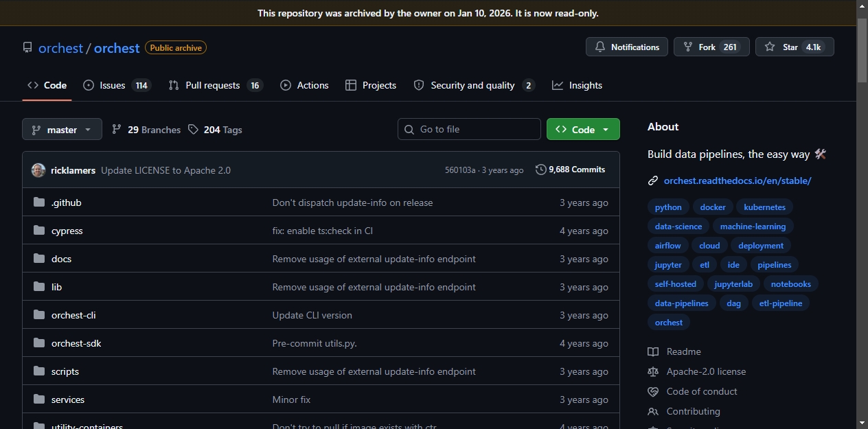Click the scripts folder icon
The height and width of the screenshot is (429, 868).
[x=39, y=371]
